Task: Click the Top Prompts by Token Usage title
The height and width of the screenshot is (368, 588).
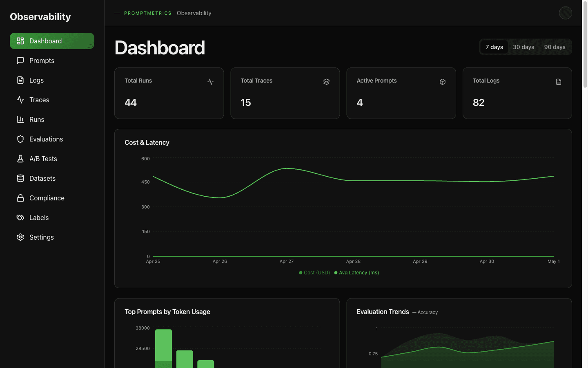Action: point(167,312)
